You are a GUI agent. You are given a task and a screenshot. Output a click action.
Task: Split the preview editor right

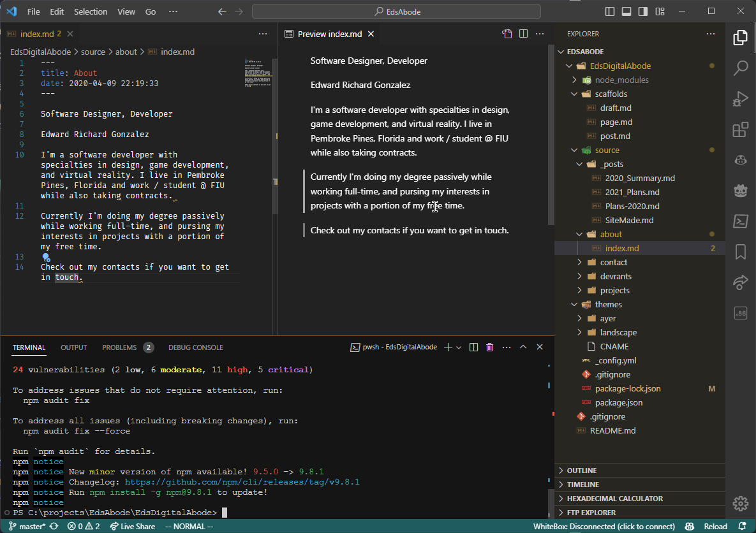click(x=523, y=34)
